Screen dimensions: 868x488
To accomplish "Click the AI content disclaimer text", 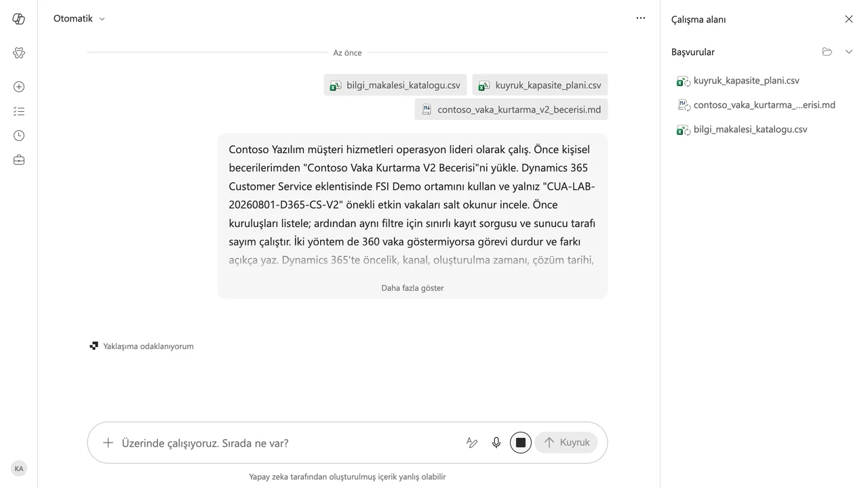I will pos(347,476).
